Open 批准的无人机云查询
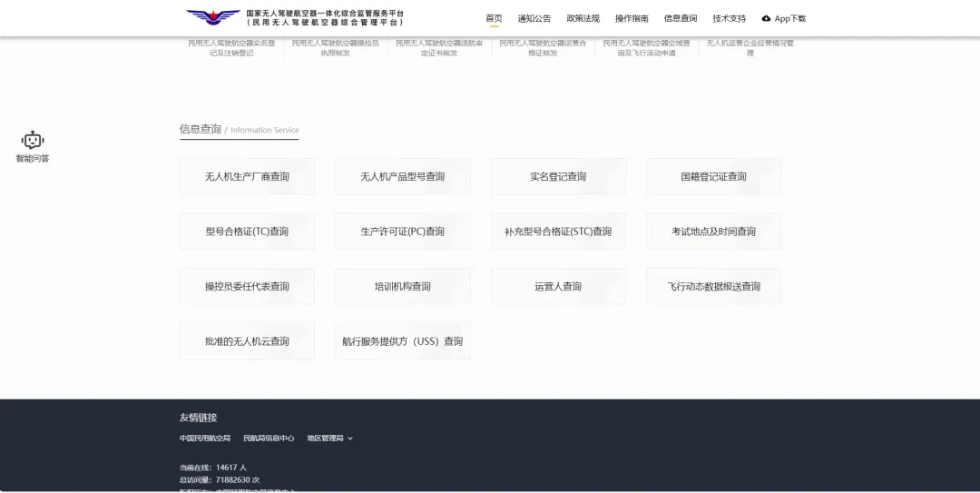980x493 pixels. [x=247, y=341]
